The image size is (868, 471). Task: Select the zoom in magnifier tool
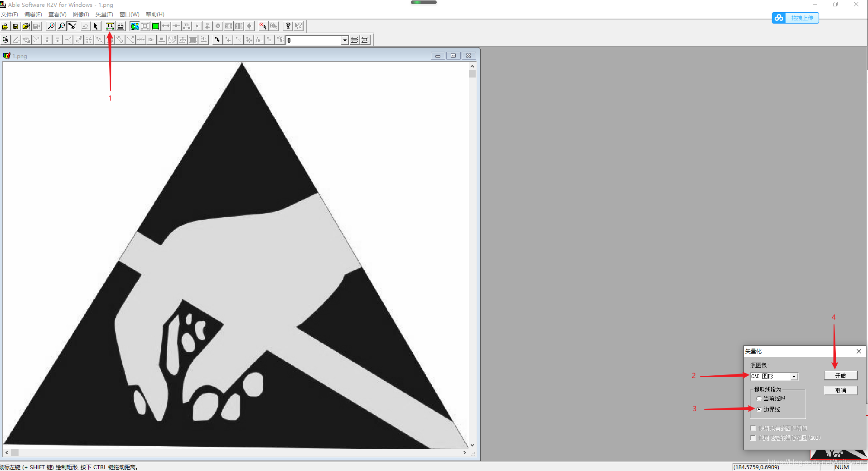[51, 26]
